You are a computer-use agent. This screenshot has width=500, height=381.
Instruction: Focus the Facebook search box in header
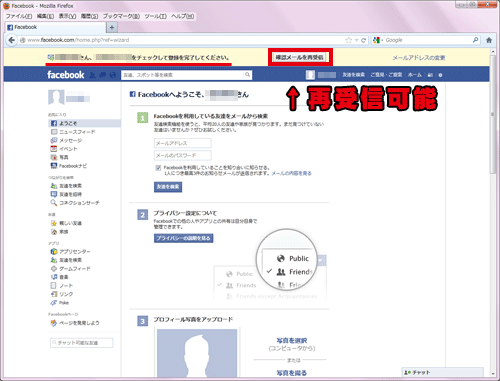coord(182,75)
